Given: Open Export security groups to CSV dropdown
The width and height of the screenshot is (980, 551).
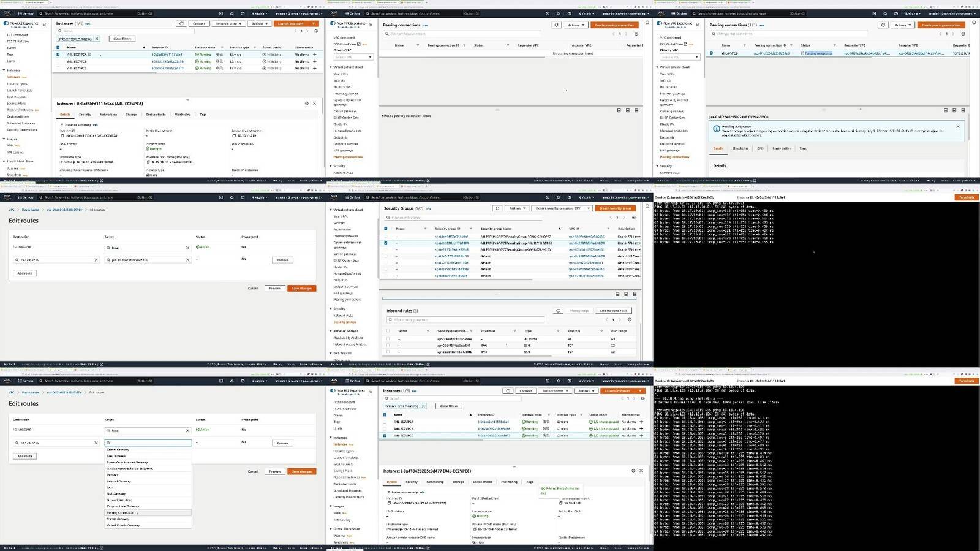Looking at the screenshot, I should pos(562,208).
